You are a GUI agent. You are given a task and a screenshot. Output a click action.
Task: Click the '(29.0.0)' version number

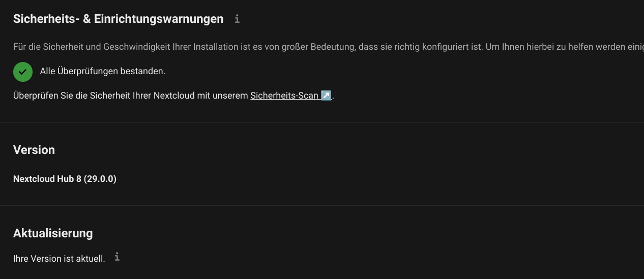coord(100,179)
